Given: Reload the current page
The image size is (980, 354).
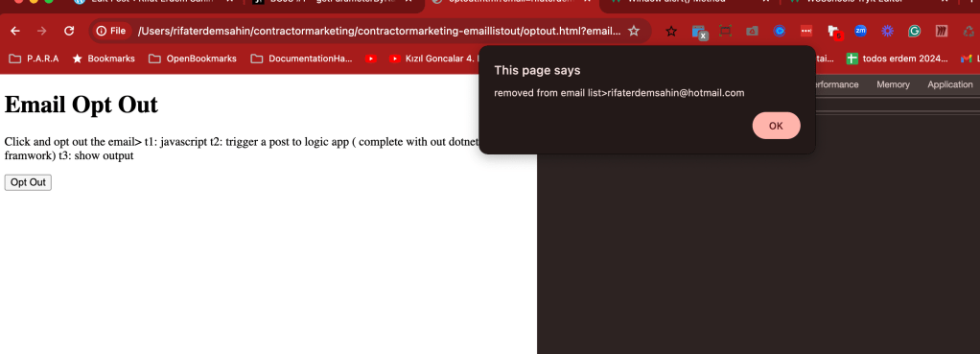Looking at the screenshot, I should tap(69, 31).
